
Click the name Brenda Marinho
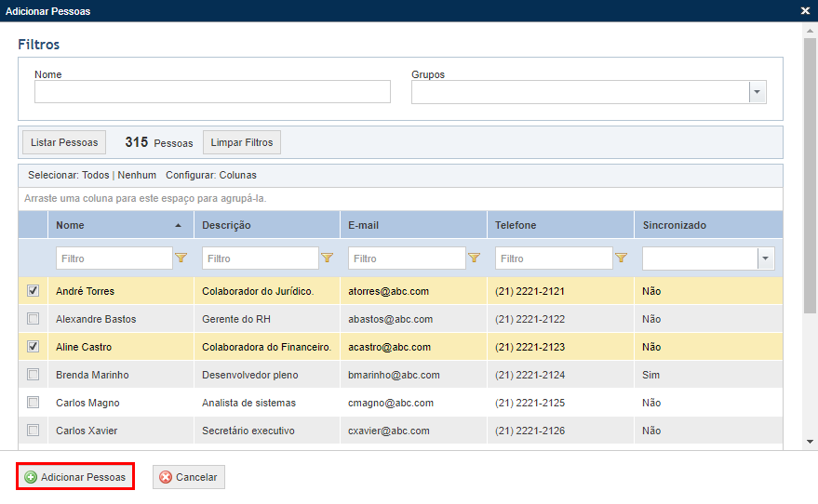(92, 375)
